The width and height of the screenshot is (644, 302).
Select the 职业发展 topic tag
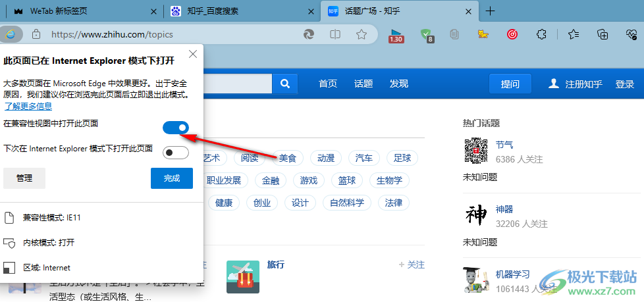pos(224,180)
